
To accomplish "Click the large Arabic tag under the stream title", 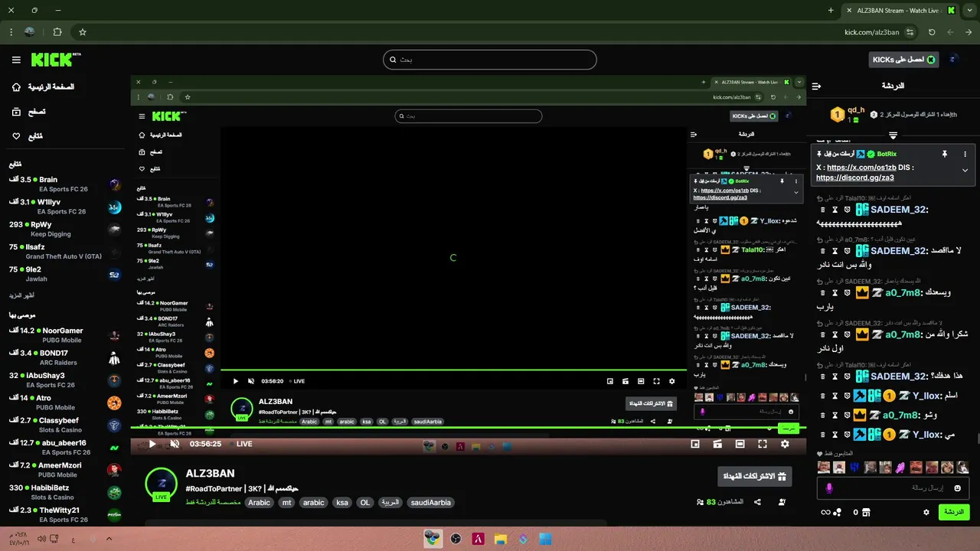I will [x=260, y=503].
